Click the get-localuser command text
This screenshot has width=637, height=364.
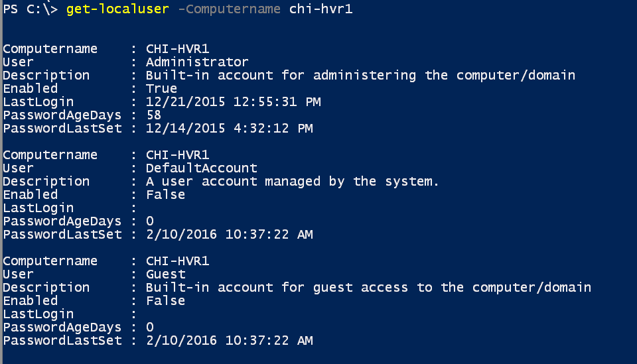(x=117, y=9)
